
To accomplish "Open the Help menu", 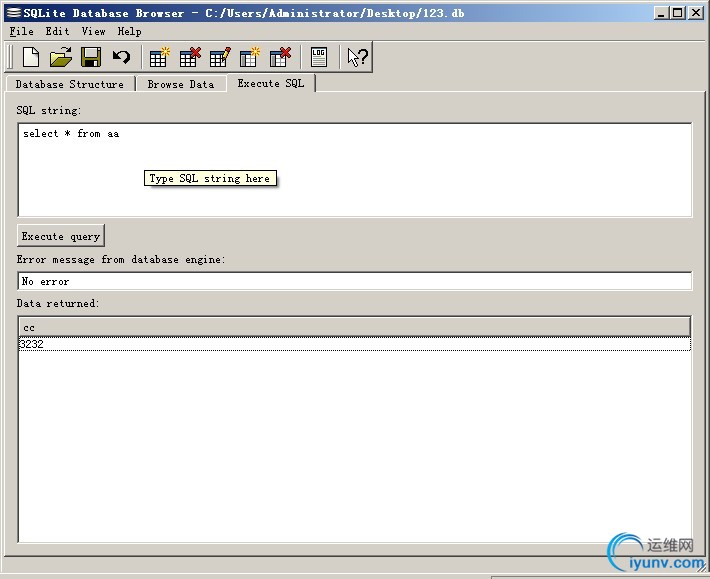I will pyautogui.click(x=129, y=31).
